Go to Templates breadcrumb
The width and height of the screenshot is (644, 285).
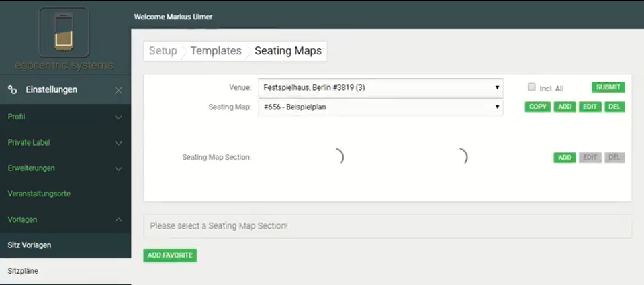tap(216, 51)
